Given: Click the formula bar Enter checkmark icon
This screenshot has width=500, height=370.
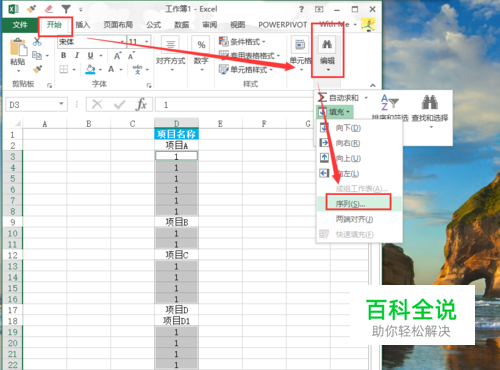Looking at the screenshot, I should (x=119, y=105).
